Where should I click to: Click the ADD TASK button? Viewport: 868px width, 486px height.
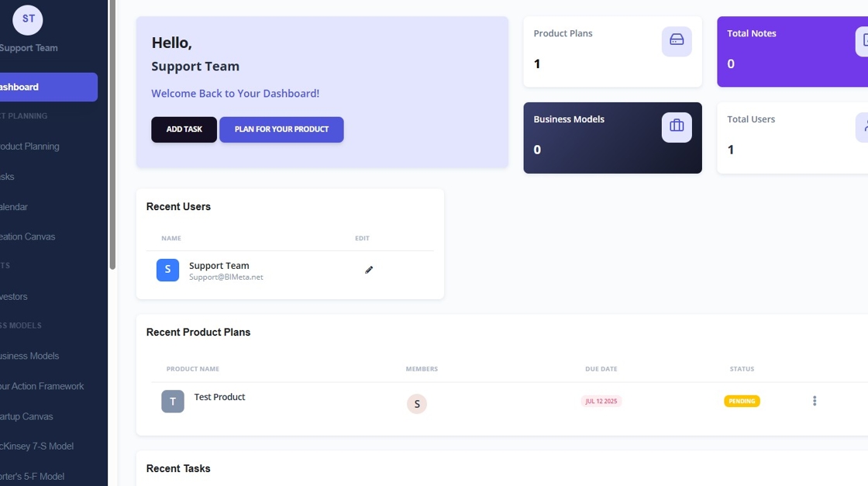pos(184,129)
